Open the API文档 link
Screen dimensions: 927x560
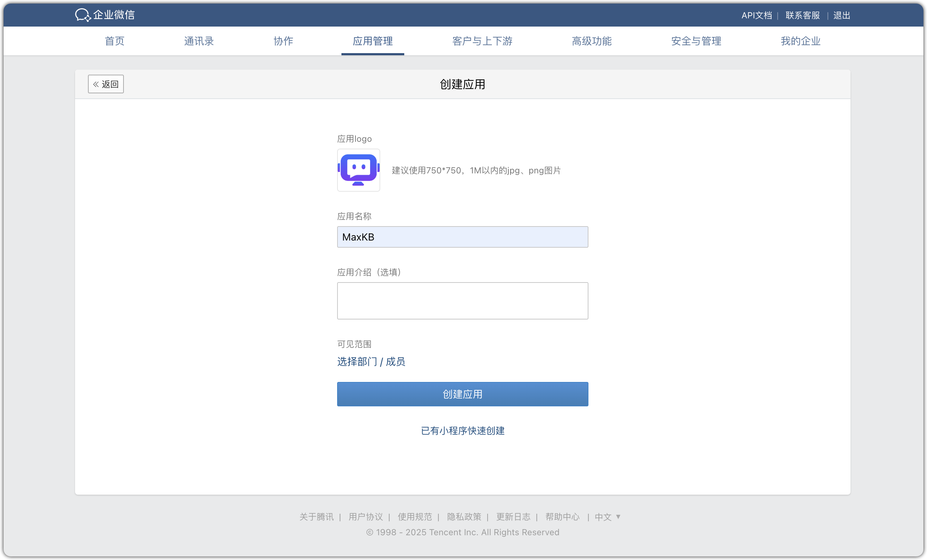point(756,15)
